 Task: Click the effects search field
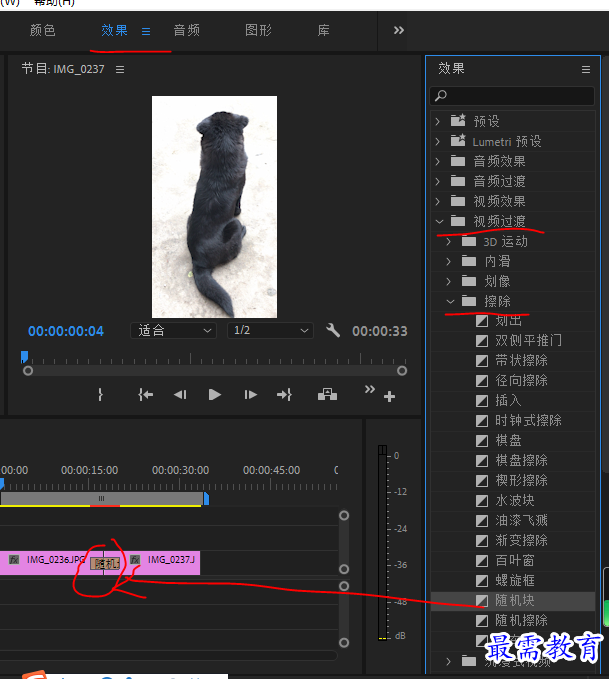(512, 96)
